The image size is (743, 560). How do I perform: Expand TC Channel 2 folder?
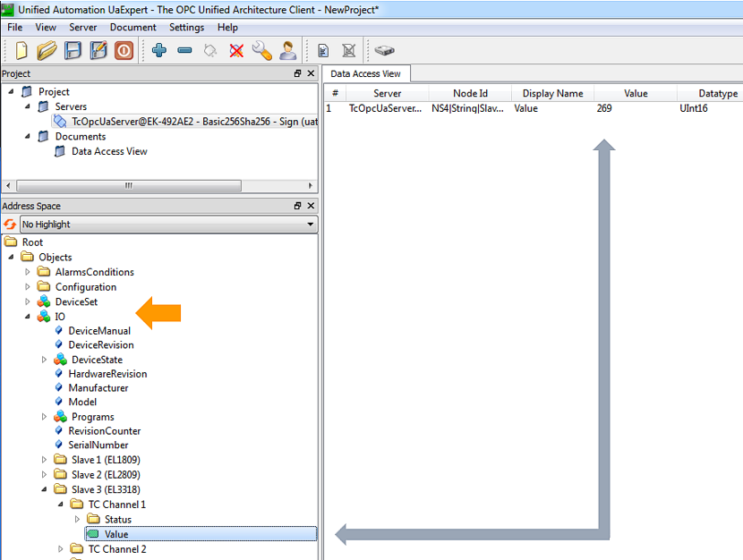point(61,549)
